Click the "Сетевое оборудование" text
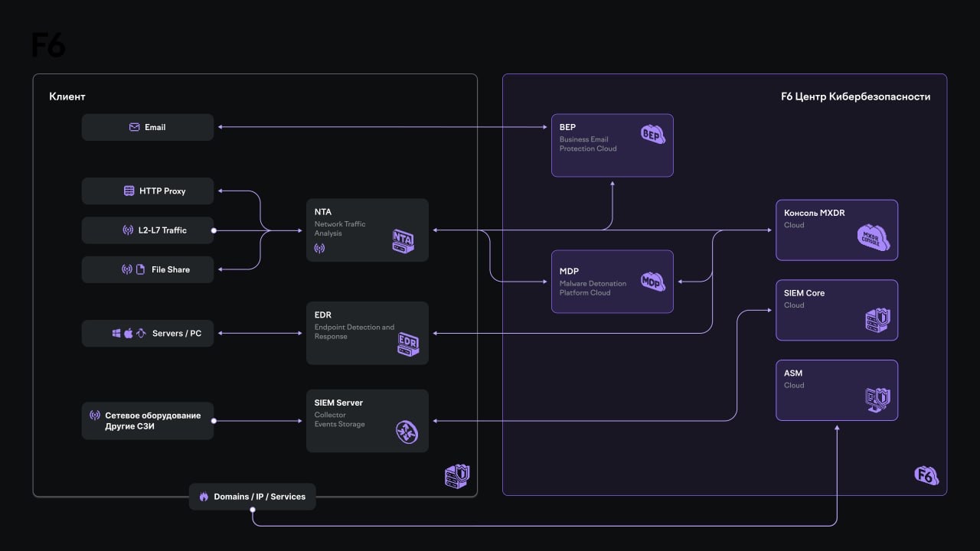Image resolution: width=980 pixels, height=551 pixels. click(153, 416)
